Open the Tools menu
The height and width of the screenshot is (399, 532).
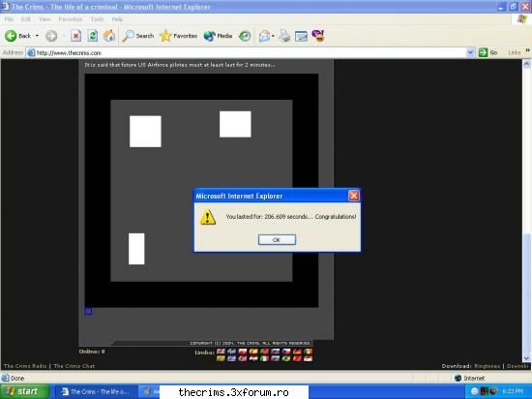pos(97,19)
